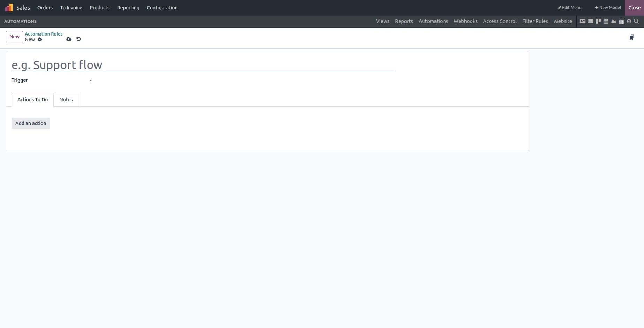Click the bookmark icon at top right

[631, 37]
